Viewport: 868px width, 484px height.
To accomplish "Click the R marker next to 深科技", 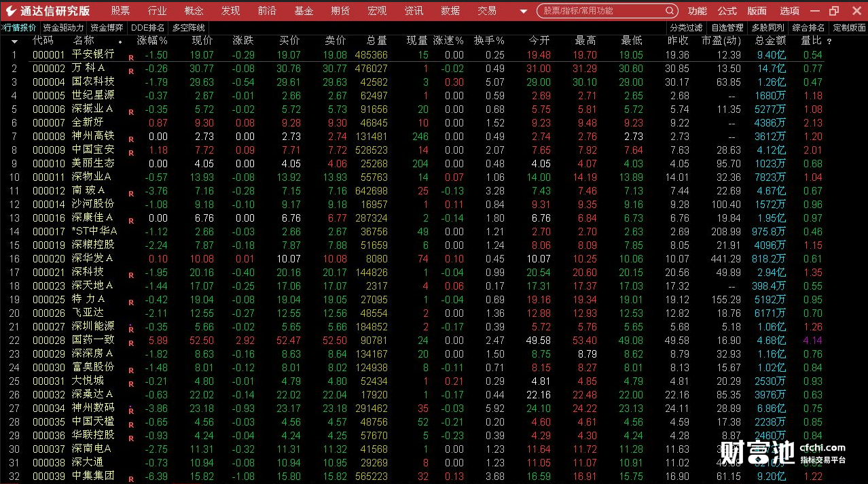I will point(131,275).
